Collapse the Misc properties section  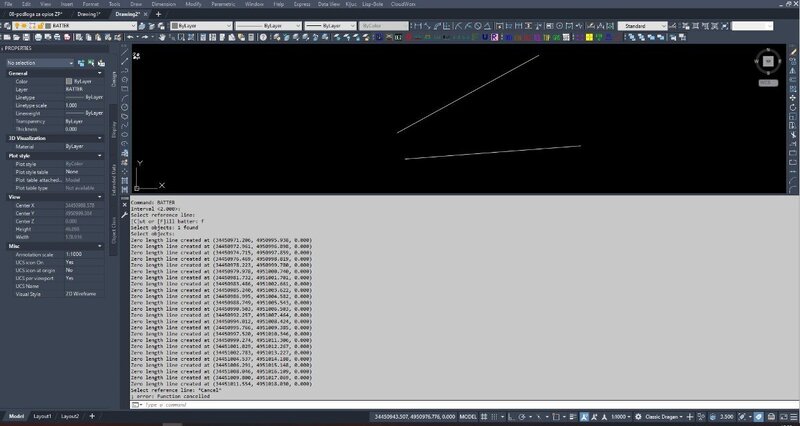[99, 246]
